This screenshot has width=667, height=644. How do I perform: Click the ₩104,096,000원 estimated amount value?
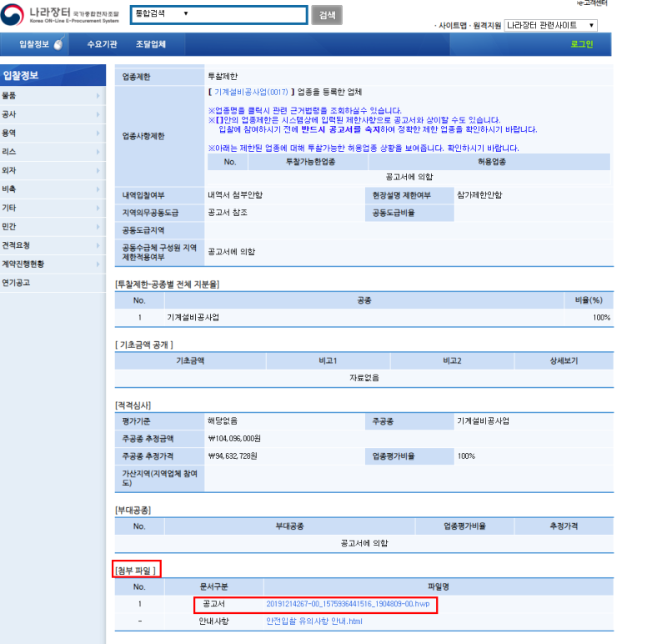pyautogui.click(x=234, y=439)
